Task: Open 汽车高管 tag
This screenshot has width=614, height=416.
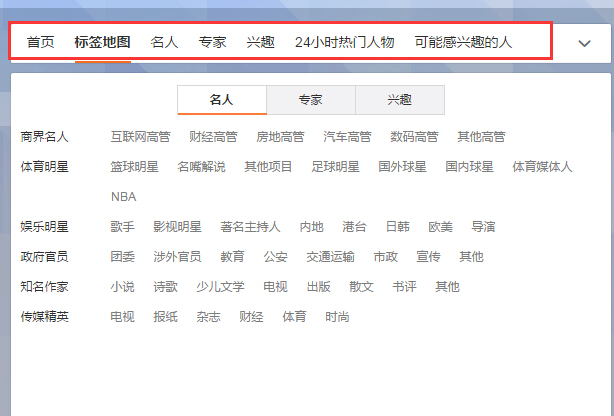Action: [347, 137]
